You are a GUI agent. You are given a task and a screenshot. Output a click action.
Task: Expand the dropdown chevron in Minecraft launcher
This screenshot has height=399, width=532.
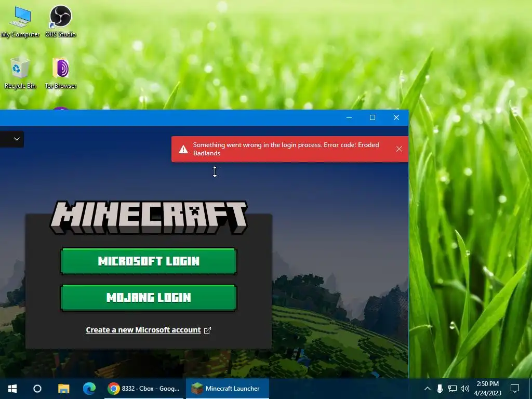17,139
